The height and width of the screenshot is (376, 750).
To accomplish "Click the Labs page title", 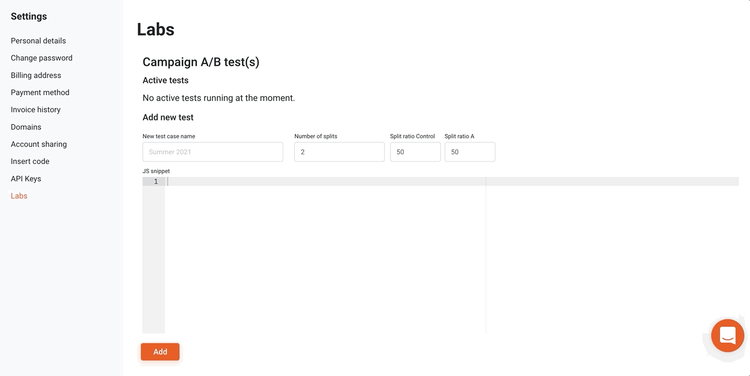I will (x=155, y=29).
